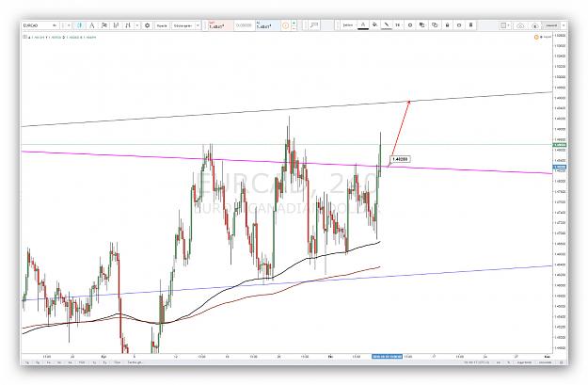Open the chart properties gear icon
Image resolution: width=588 pixels, height=385 pixels.
coord(147,25)
